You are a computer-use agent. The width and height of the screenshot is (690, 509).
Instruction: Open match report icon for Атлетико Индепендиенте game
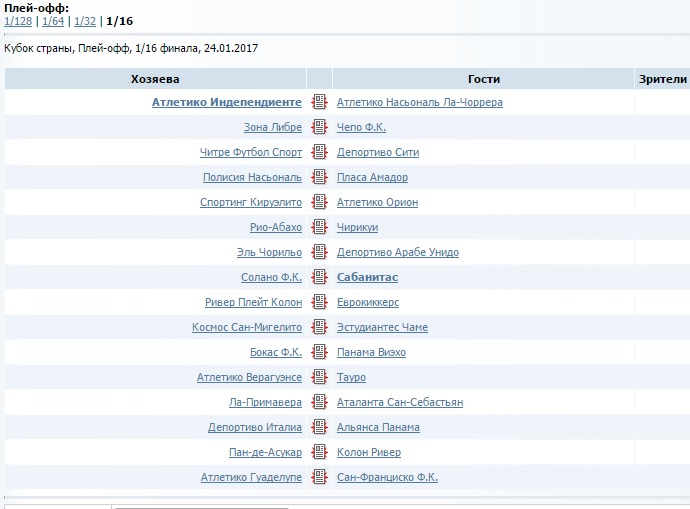[319, 102]
